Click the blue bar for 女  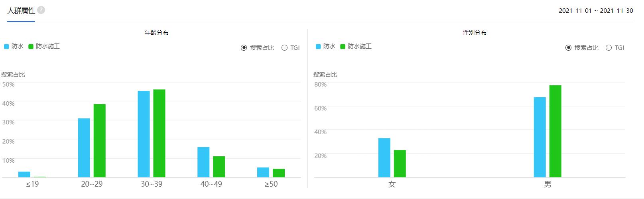point(384,158)
